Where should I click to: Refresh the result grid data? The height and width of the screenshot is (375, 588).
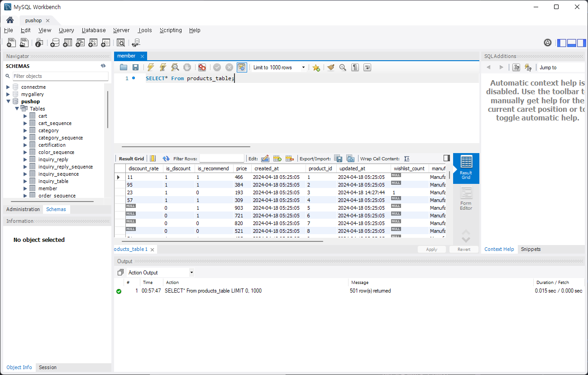[166, 159]
